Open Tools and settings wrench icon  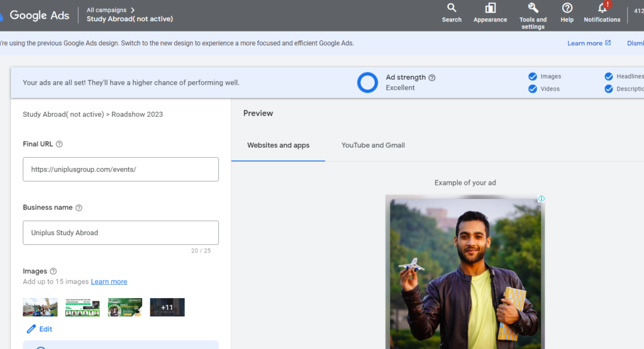pos(533,8)
